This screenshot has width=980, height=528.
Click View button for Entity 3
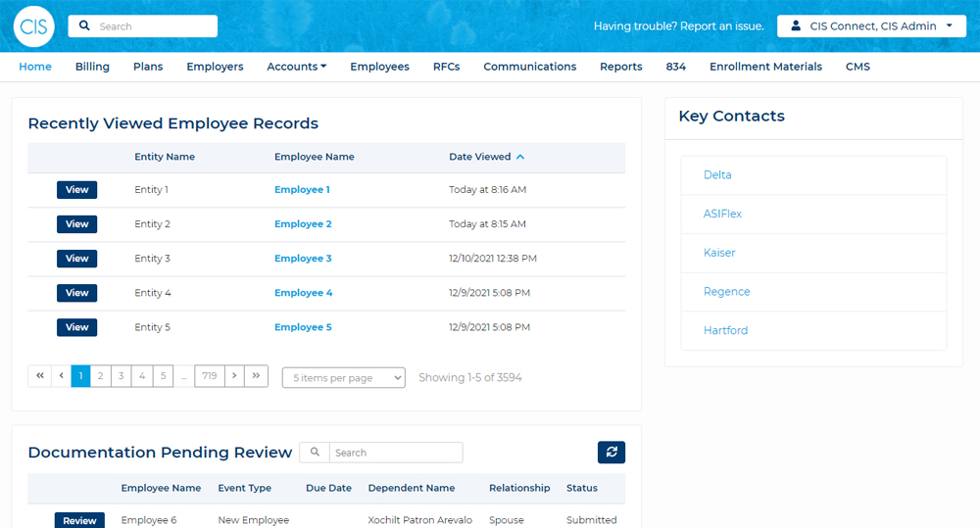coord(76,259)
